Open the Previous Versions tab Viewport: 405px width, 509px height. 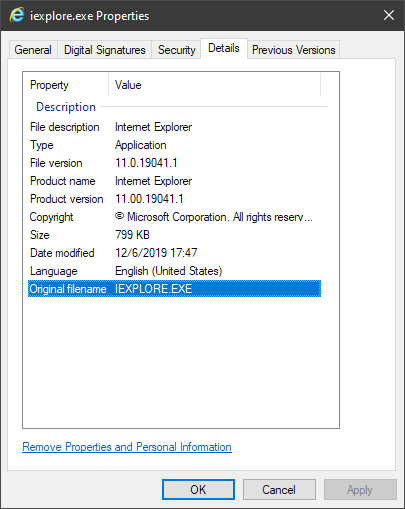(x=293, y=50)
